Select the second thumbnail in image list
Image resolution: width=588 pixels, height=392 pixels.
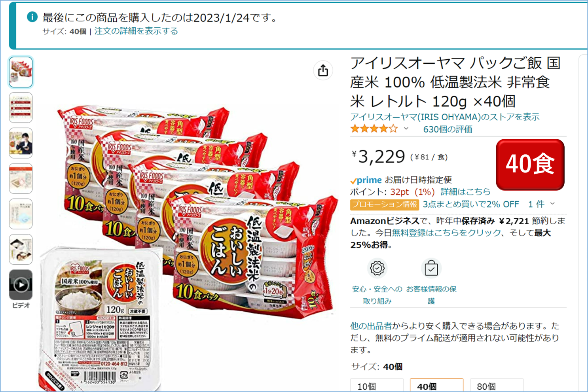pos(21,108)
